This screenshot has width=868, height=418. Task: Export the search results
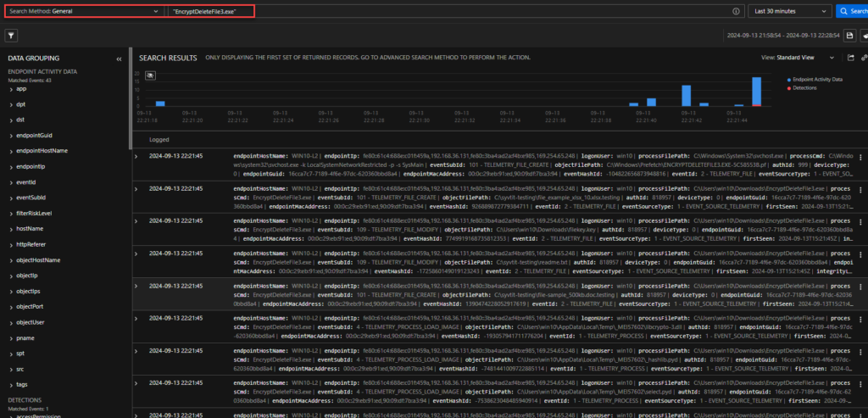pyautogui.click(x=851, y=58)
